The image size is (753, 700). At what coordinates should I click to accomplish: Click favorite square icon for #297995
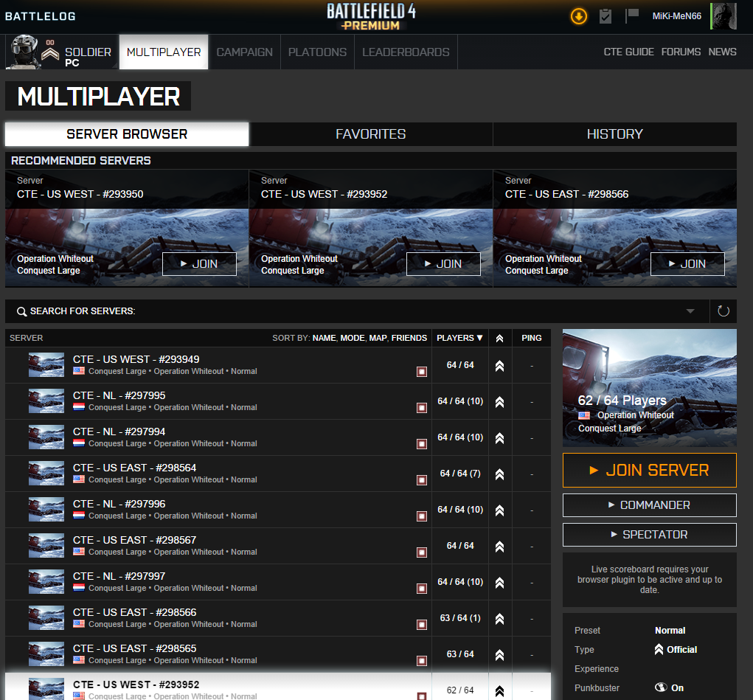pyautogui.click(x=422, y=408)
